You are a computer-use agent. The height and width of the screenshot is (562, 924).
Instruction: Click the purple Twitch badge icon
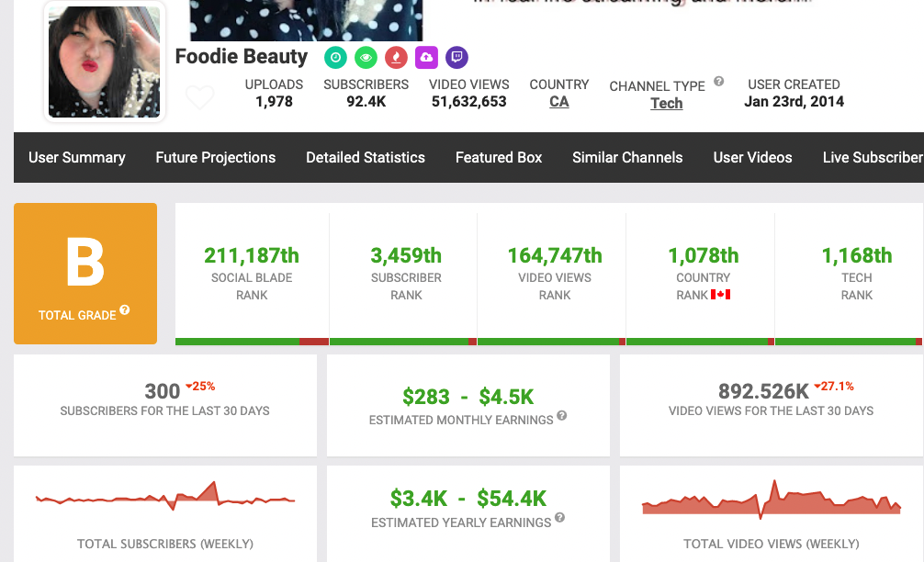[456, 57]
